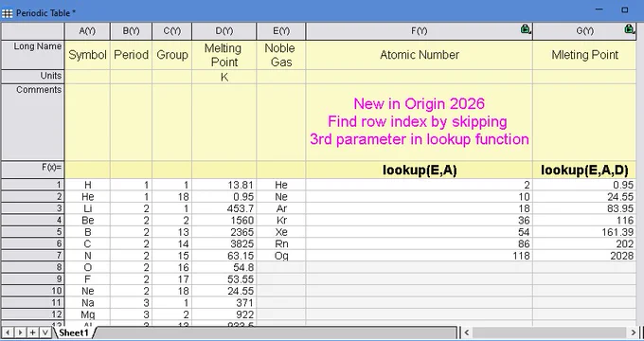Select column F(Y) header
This screenshot has width=644, height=341.
click(419, 31)
